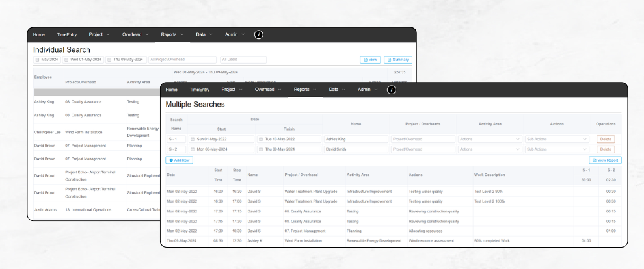
Task: Open S-1 row Actions dropdown
Action: pyautogui.click(x=490, y=139)
